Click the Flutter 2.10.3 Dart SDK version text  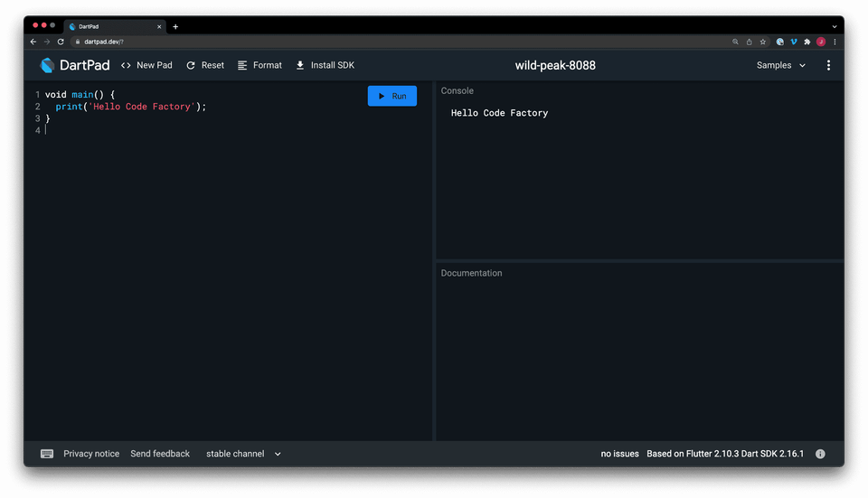coord(725,454)
